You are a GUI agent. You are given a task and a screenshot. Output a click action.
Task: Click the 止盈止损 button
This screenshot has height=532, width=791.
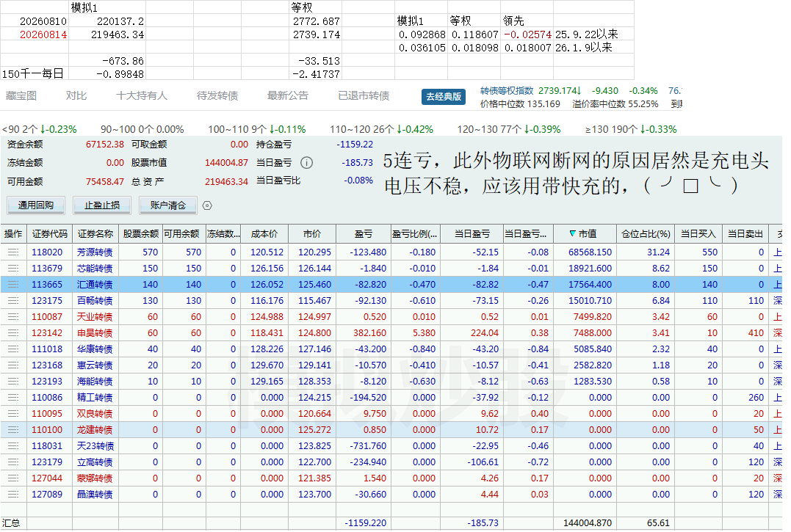point(102,205)
